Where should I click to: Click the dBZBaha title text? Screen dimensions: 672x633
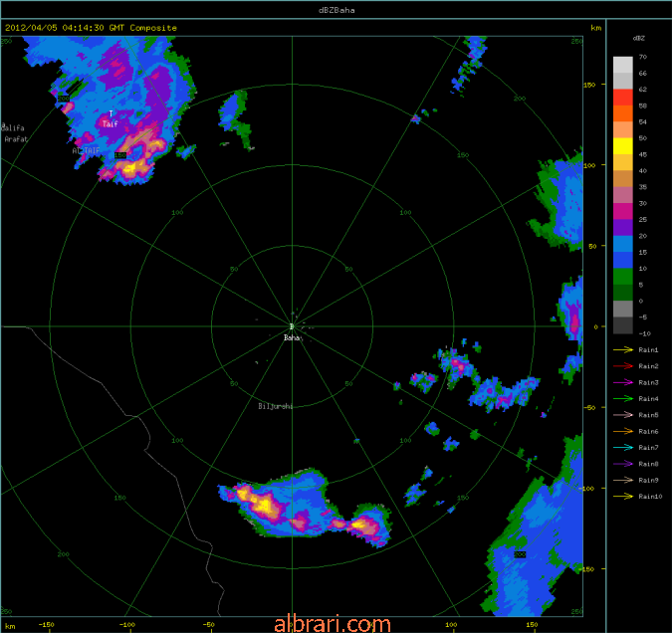tap(336, 10)
